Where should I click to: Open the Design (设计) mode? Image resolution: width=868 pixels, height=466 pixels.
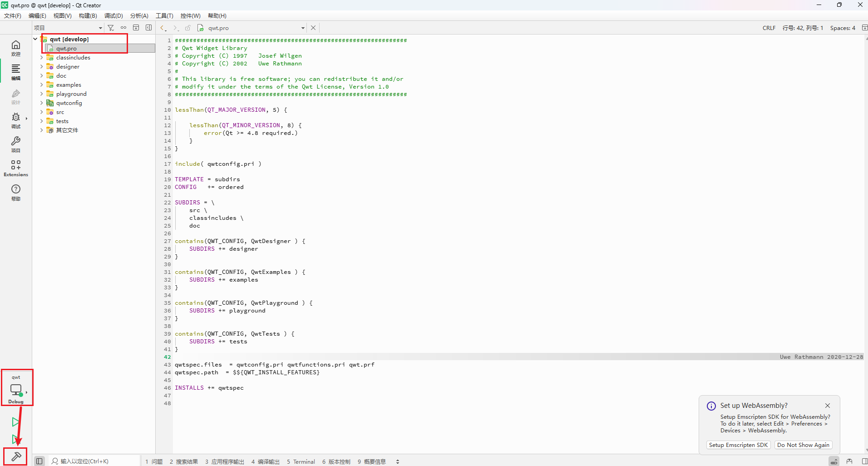coord(16,96)
